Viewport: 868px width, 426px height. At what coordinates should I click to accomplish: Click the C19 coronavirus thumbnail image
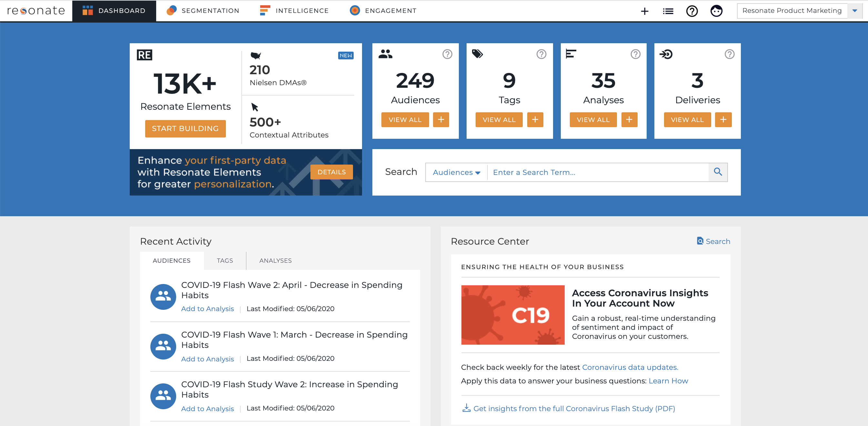(512, 315)
